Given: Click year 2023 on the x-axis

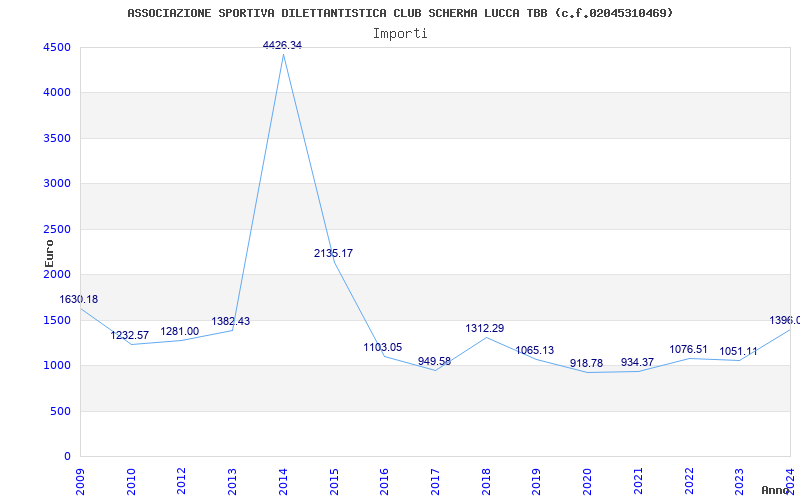Looking at the screenshot, I should tap(740, 481).
